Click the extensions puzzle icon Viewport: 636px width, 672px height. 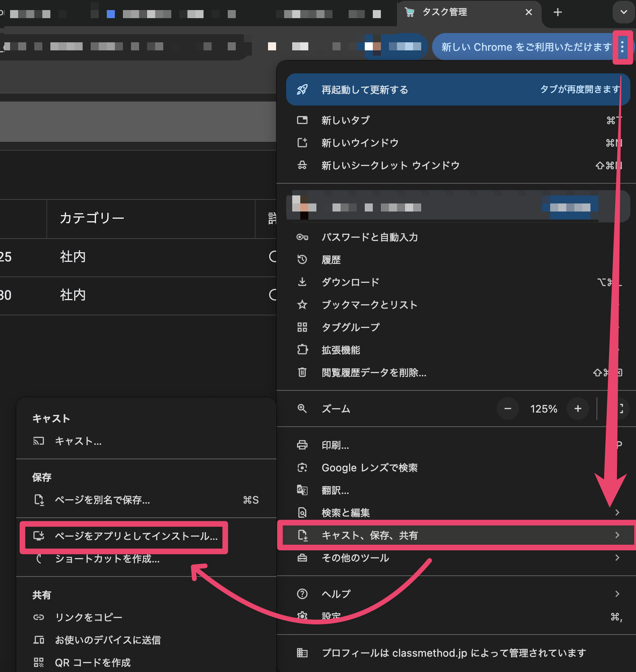click(x=302, y=350)
